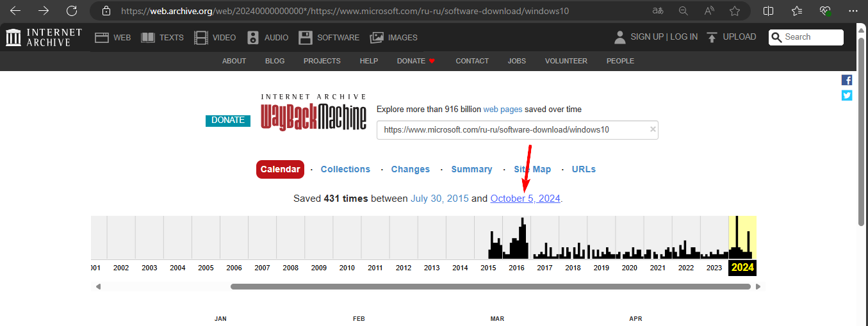Open the favorites list icon
The width and height of the screenshot is (868, 326).
pyautogui.click(x=797, y=11)
